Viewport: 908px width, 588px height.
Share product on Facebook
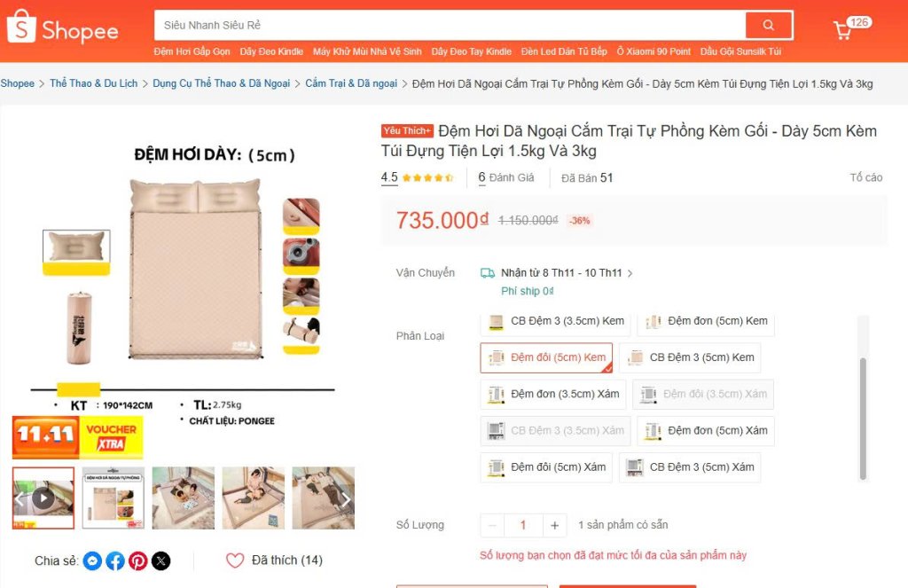tap(115, 561)
